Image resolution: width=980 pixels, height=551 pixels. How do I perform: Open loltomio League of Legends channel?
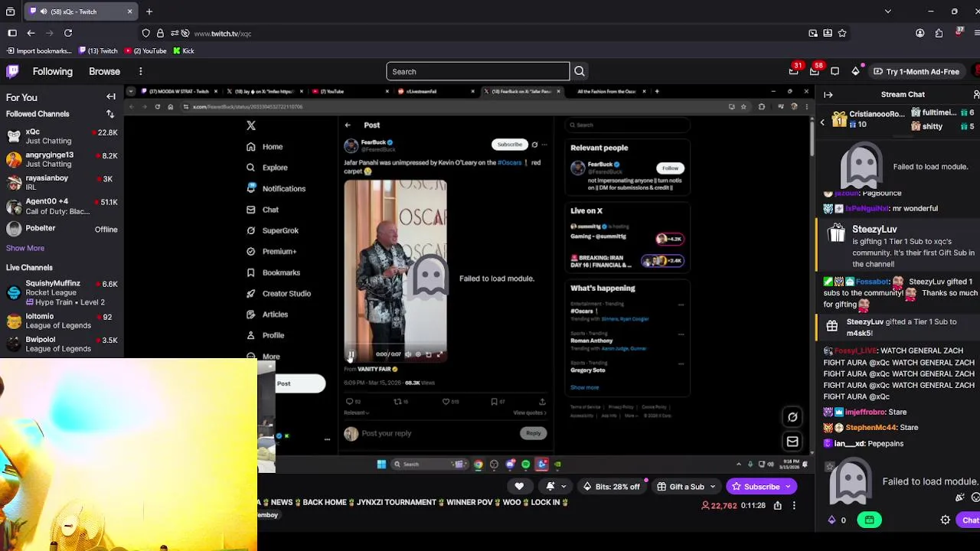(61, 321)
